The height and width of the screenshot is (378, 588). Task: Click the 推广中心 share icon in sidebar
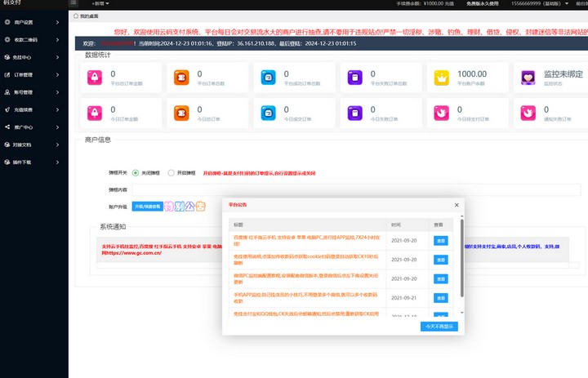coord(7,127)
